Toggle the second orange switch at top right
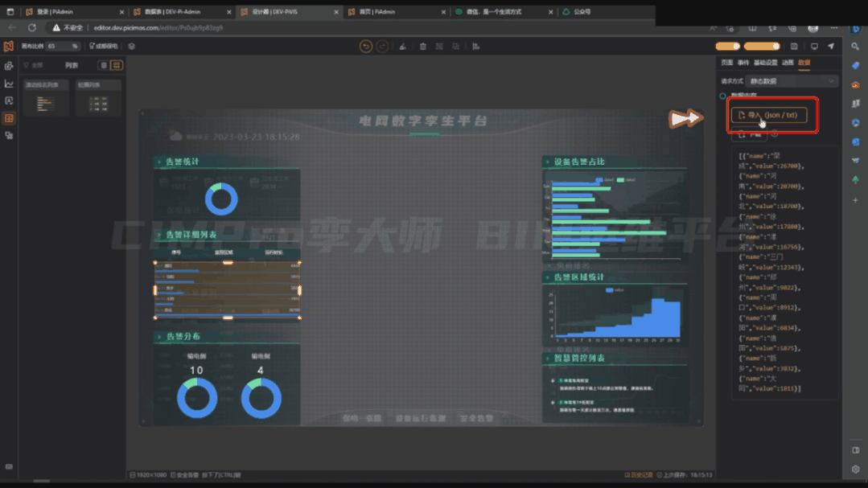This screenshot has height=488, width=868. point(761,47)
